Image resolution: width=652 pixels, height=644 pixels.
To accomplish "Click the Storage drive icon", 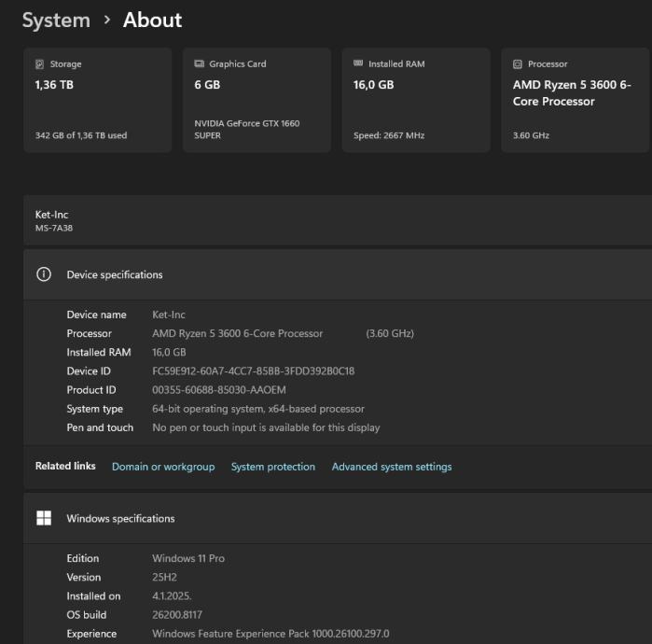I will [39, 64].
